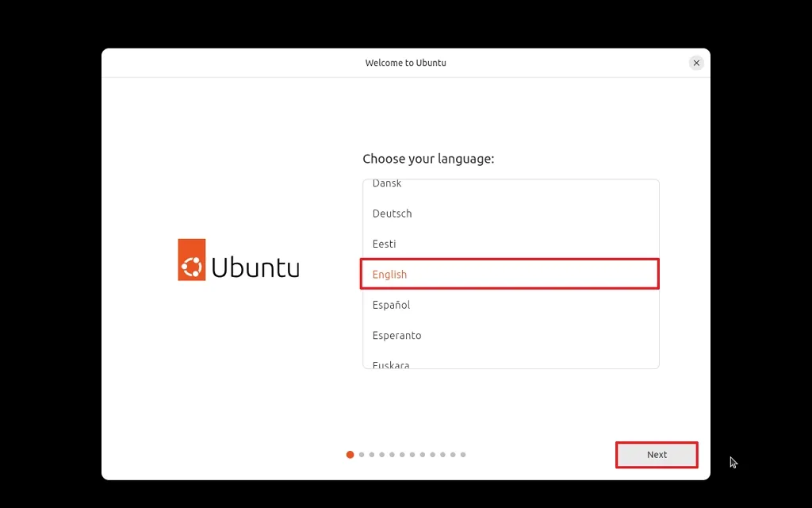The image size is (812, 508).
Task: Click the third page indicator dot
Action: [371, 455]
